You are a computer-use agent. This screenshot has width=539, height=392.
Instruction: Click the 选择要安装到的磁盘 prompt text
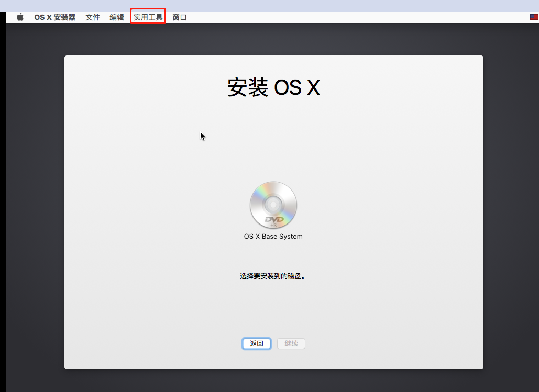(x=273, y=275)
